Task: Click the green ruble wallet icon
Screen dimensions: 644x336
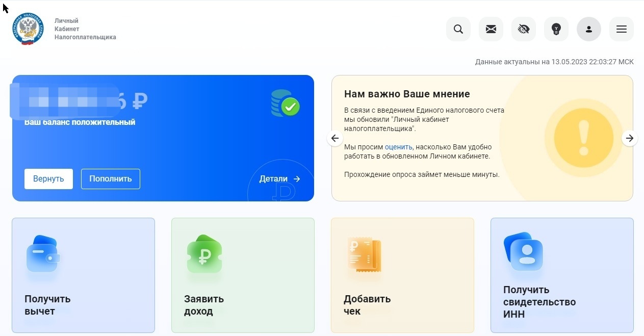Action: [204, 254]
